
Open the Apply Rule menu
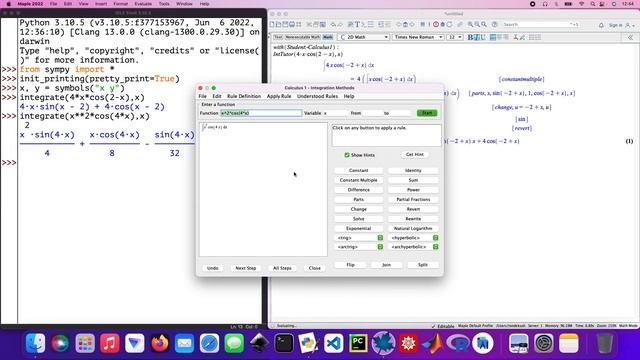point(279,96)
